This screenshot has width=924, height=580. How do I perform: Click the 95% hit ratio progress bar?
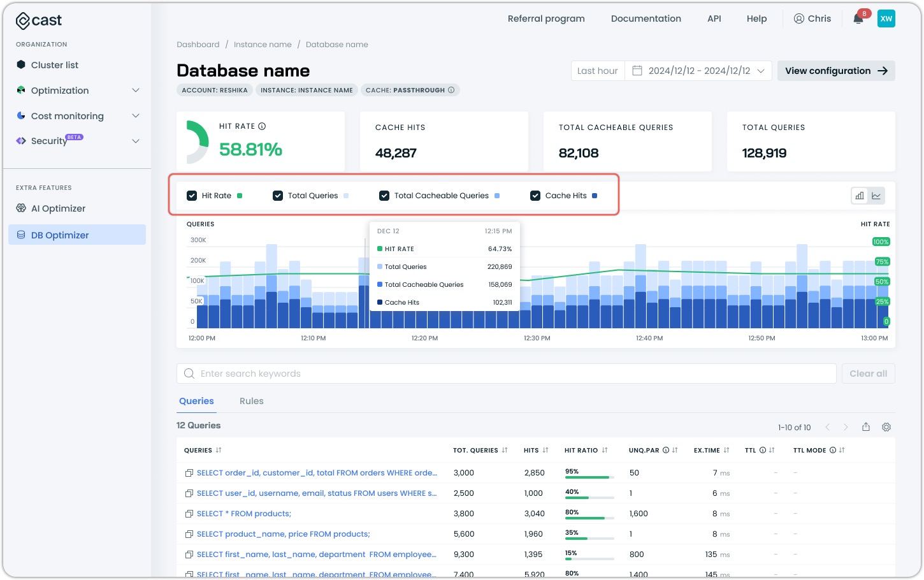point(589,477)
